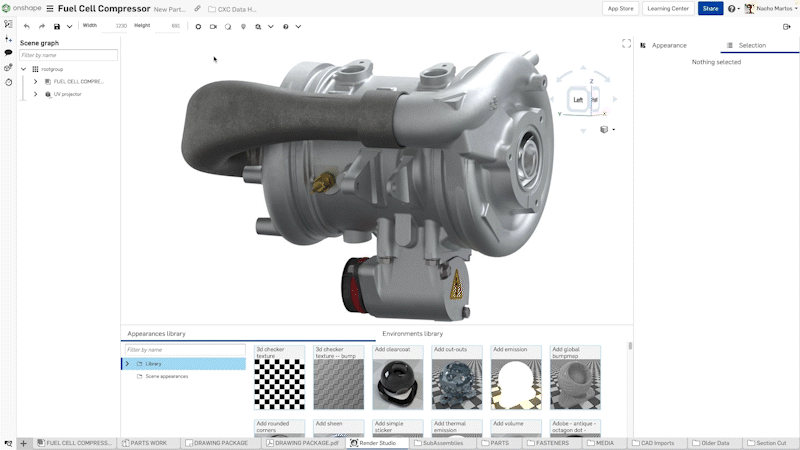The image size is (800, 450).
Task: Expand the Library folder chevron
Action: pyautogui.click(x=128, y=364)
